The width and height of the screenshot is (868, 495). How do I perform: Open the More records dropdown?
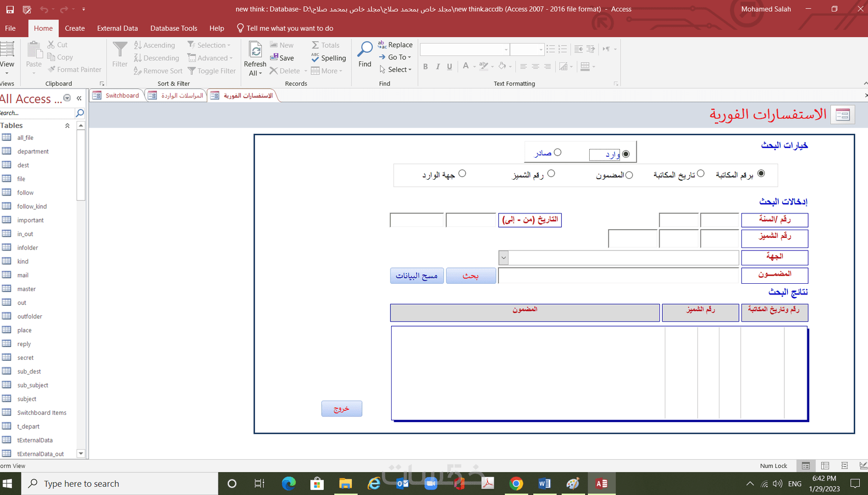click(327, 71)
